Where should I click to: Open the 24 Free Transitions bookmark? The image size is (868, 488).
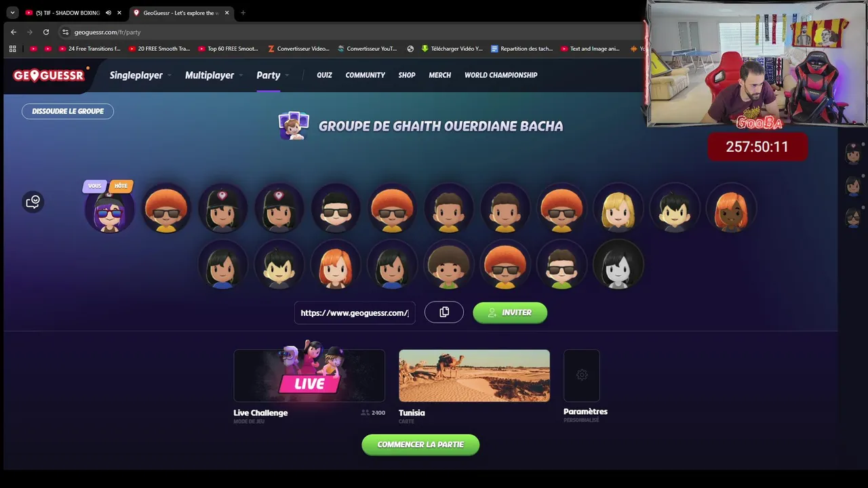(x=90, y=49)
